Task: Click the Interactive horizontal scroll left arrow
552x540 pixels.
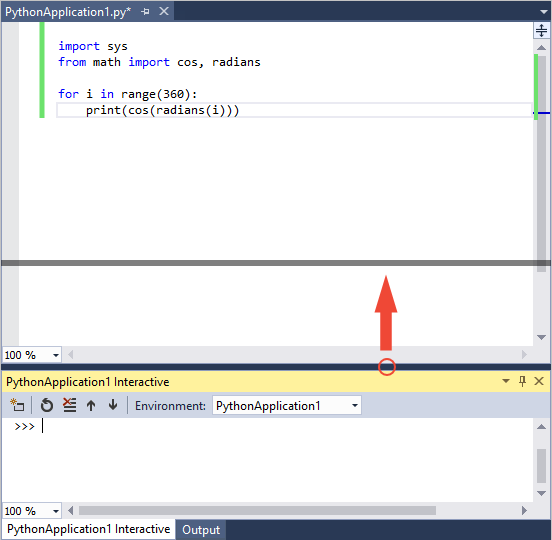Action: click(70, 510)
